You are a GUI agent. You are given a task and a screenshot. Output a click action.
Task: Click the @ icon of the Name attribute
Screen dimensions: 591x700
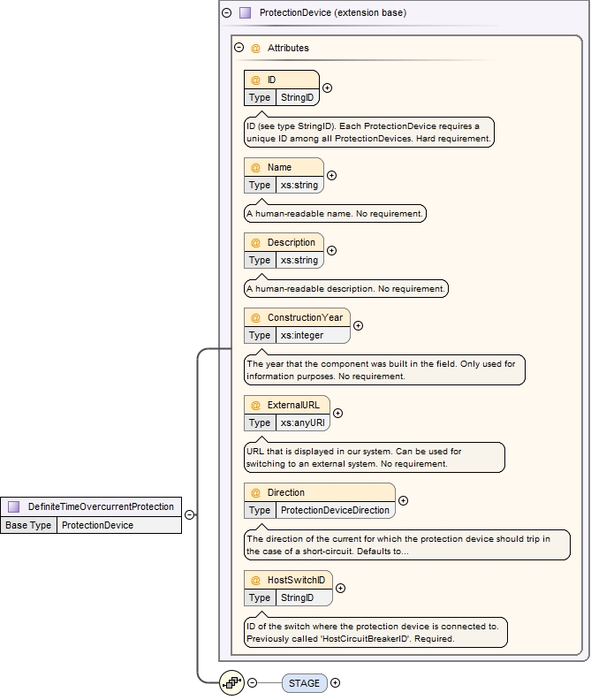[255, 167]
